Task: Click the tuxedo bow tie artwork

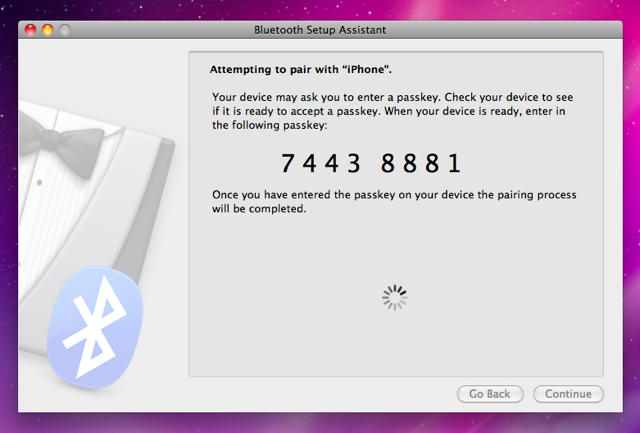Action: point(61,145)
